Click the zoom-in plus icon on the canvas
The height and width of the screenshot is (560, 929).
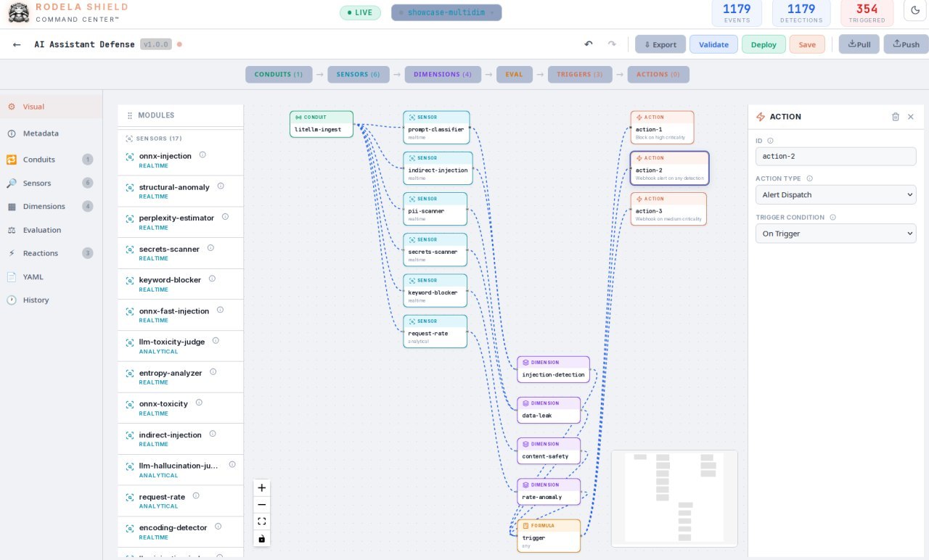[x=261, y=487]
